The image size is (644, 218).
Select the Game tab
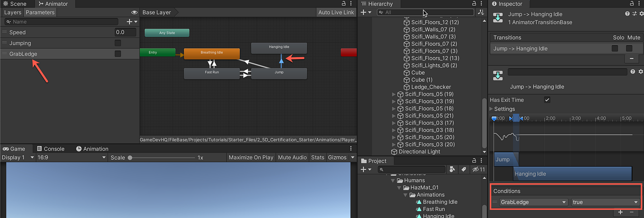point(15,149)
